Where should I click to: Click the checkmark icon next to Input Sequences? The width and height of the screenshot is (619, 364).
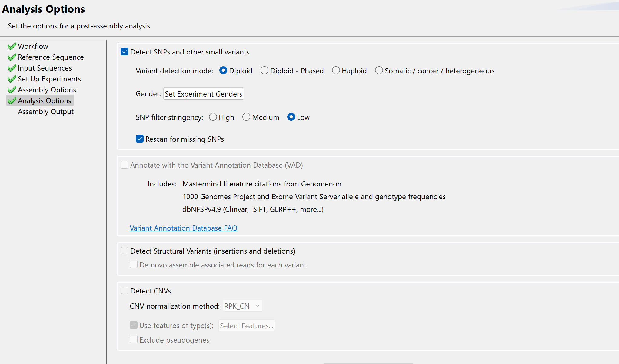click(12, 68)
